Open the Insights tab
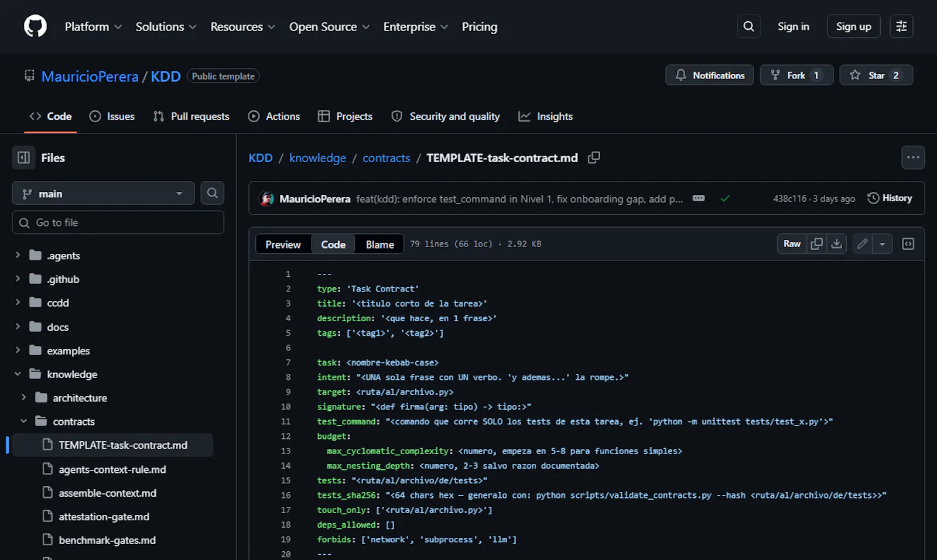Screen dimensions: 937x560 pyautogui.click(x=546, y=116)
